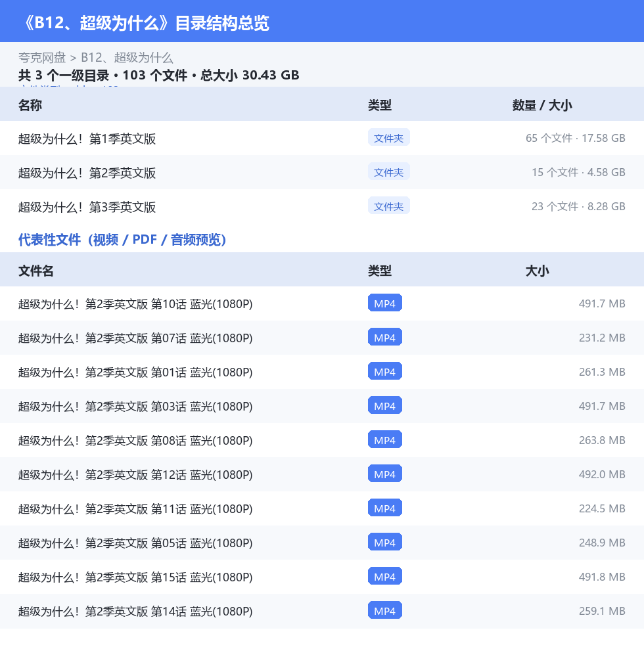644x649 pixels.
Task: Open the 第2季英文版 第03话 蓝光(1080P) file
Action: pos(135,407)
